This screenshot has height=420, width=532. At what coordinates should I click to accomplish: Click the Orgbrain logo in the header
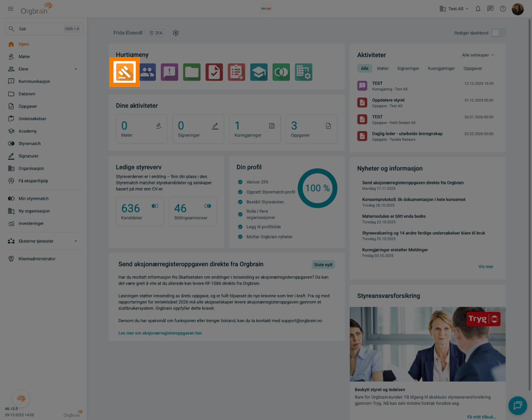(36, 9)
